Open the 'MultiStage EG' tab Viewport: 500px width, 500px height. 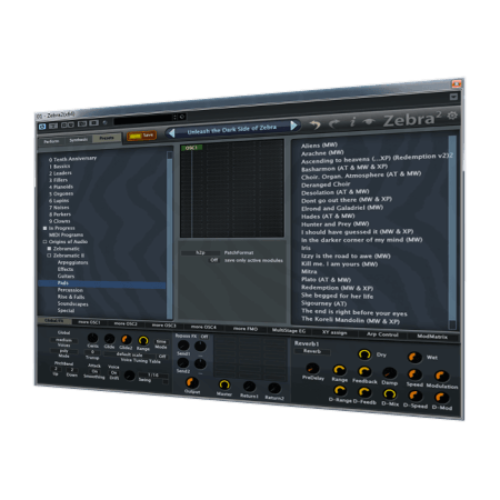pyautogui.click(x=289, y=330)
